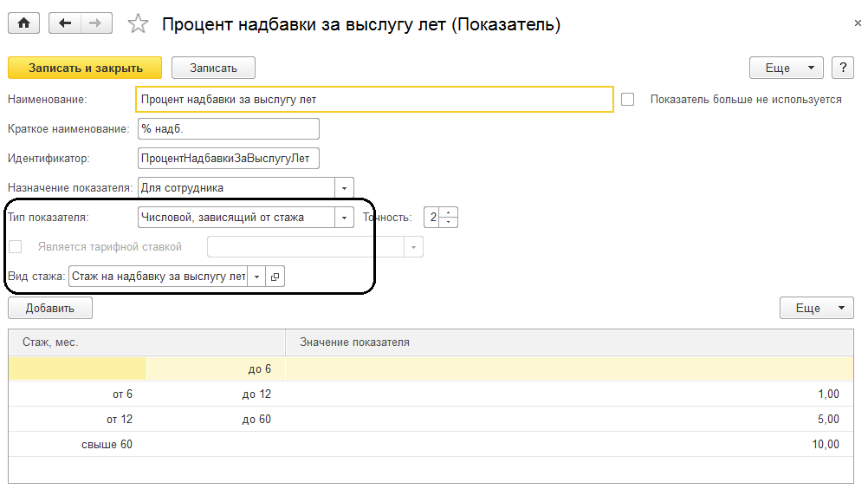Image resolution: width=868 pixels, height=489 pixels.
Task: Expand the Назначение показателя dropdown
Action: pos(345,187)
